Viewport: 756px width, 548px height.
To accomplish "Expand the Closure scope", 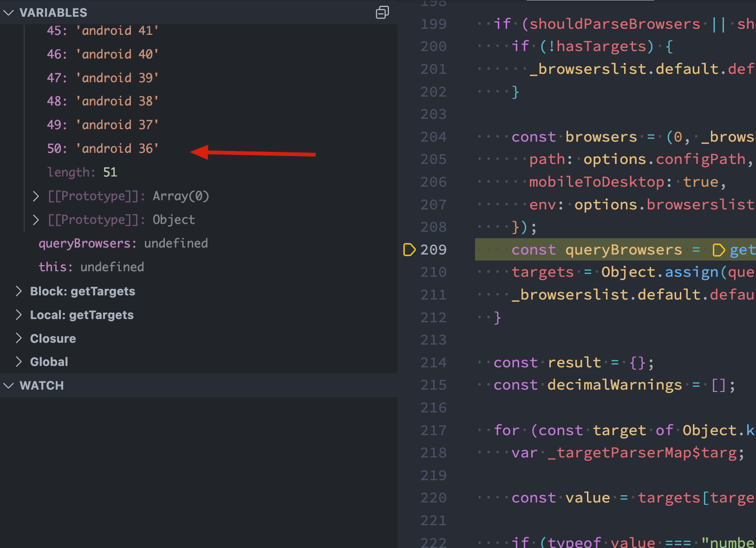I will (19, 339).
